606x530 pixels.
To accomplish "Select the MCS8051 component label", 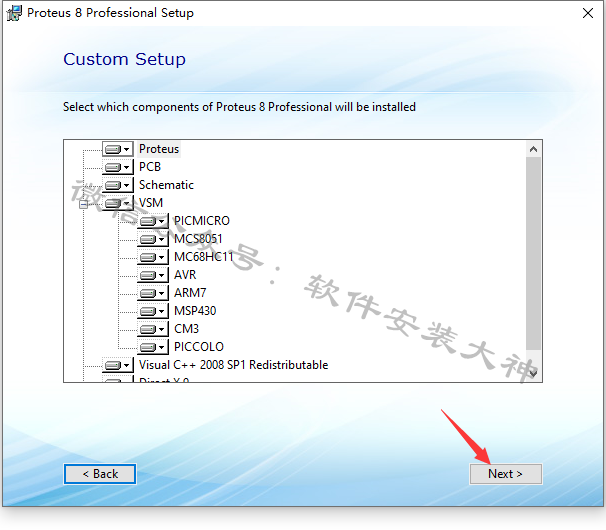I will [198, 239].
